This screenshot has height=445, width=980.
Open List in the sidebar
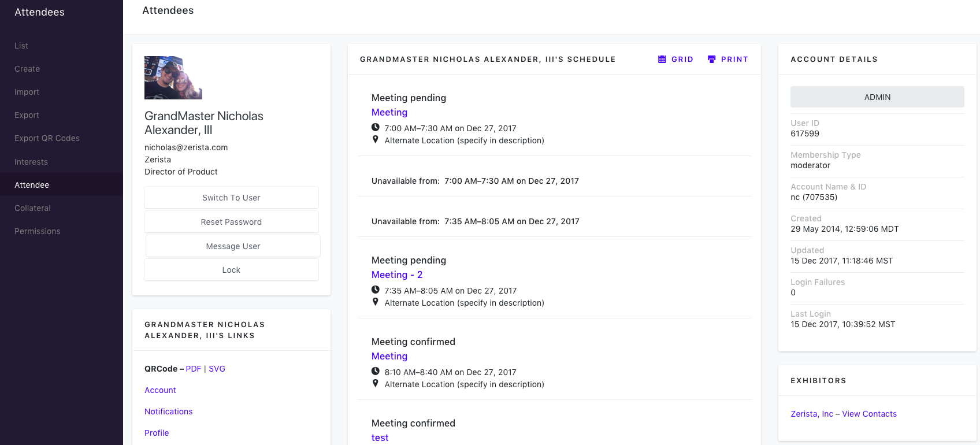tap(21, 46)
